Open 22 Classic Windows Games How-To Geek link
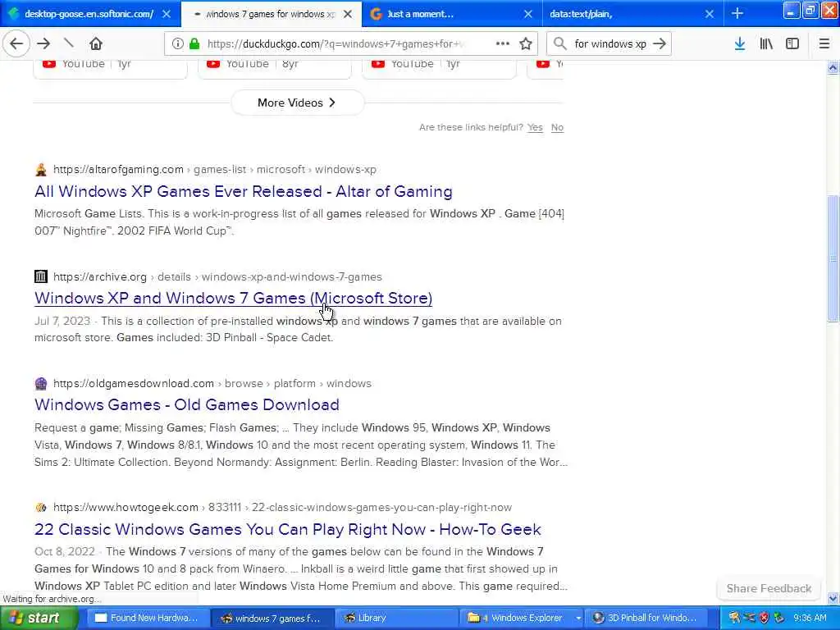The height and width of the screenshot is (630, 840). [288, 529]
